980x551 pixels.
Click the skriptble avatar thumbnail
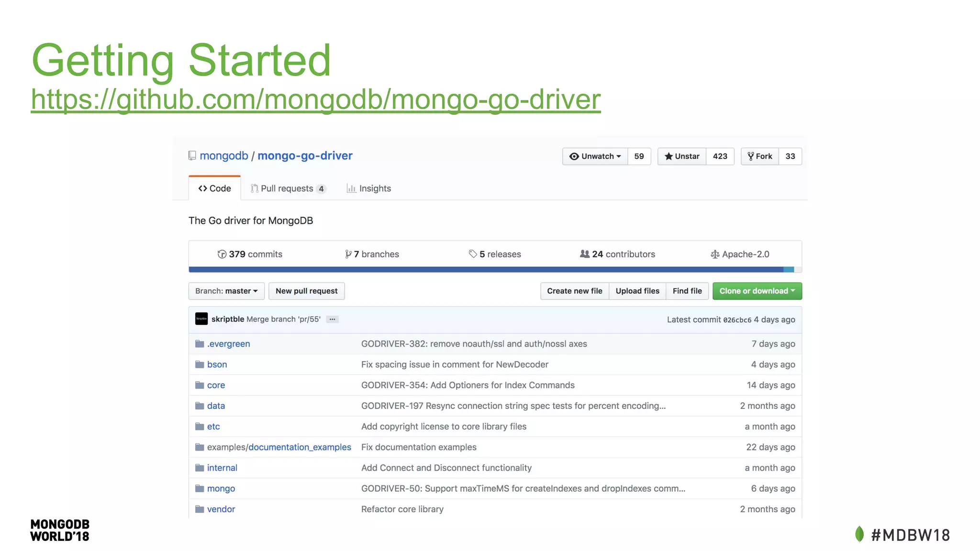tap(201, 319)
